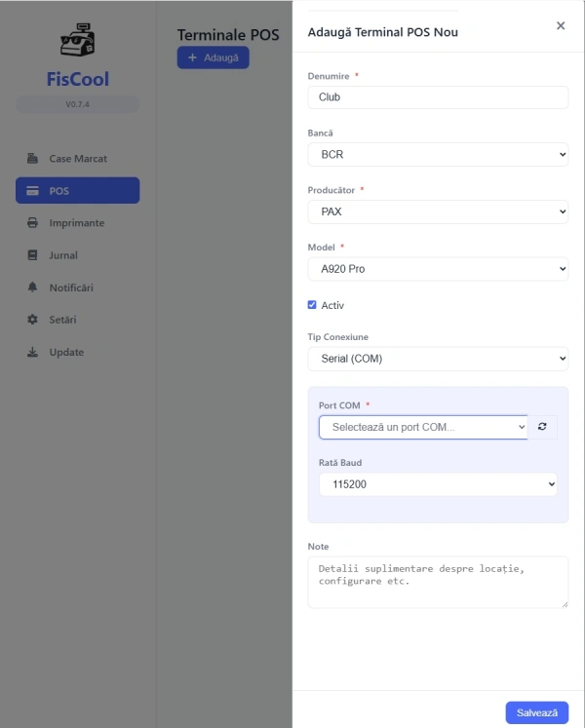Open the POS menu item
Screen dimensions: 585x728
click(x=78, y=190)
